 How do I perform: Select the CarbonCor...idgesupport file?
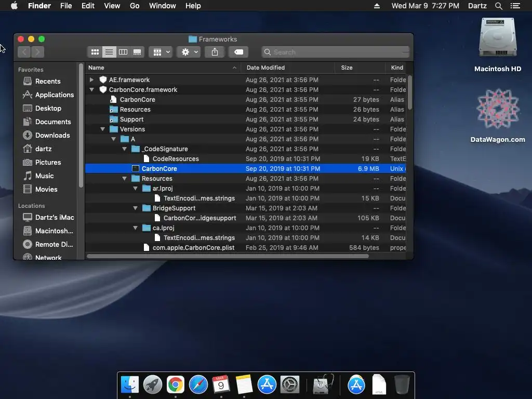pyautogui.click(x=246, y=218)
